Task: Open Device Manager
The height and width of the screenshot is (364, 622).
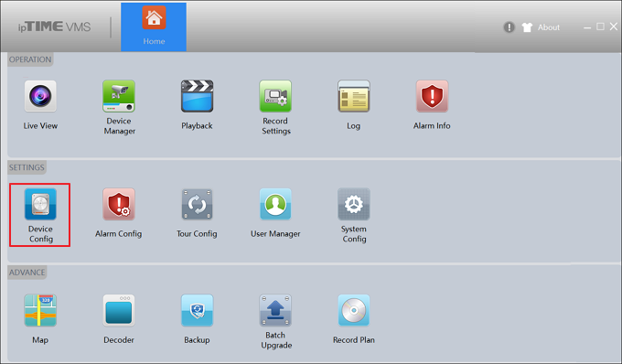Action: tap(119, 96)
